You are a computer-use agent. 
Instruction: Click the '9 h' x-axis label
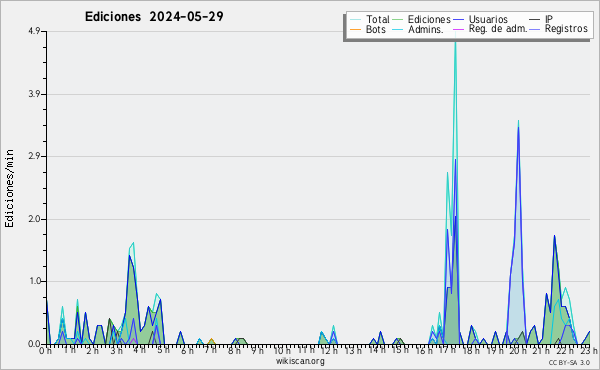pos(258,350)
